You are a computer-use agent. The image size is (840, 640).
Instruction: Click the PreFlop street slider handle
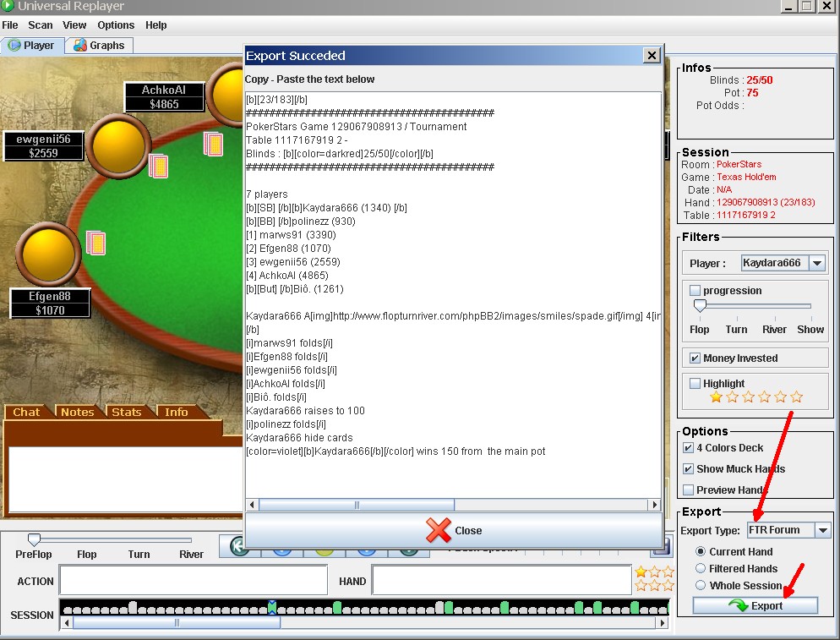34,539
